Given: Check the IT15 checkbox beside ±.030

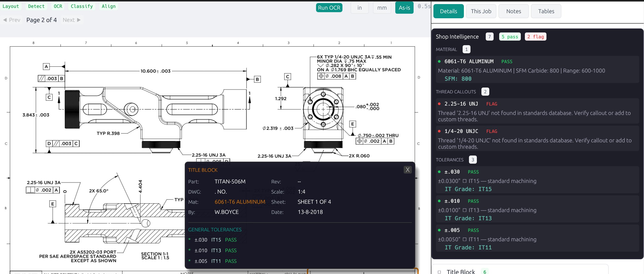Looking at the screenshot, I should (465, 181).
